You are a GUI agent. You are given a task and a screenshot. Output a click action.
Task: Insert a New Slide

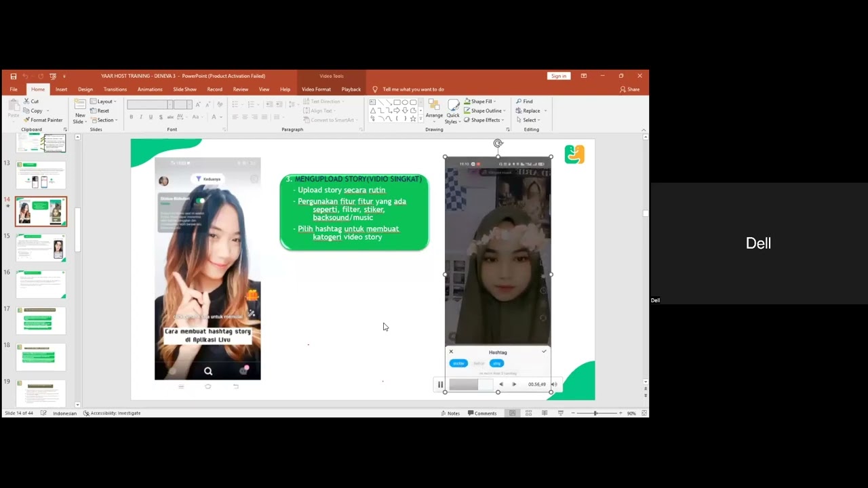(x=80, y=112)
